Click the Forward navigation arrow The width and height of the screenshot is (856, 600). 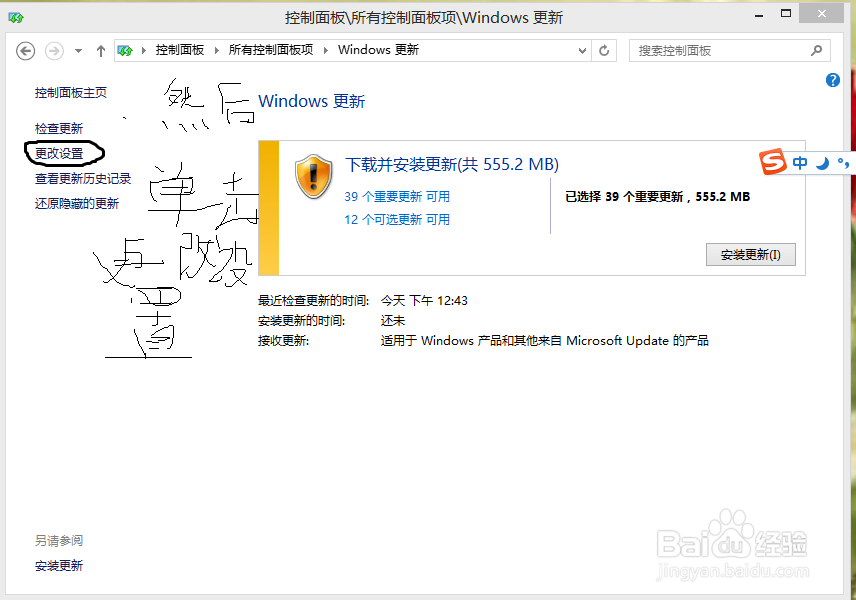[54, 51]
